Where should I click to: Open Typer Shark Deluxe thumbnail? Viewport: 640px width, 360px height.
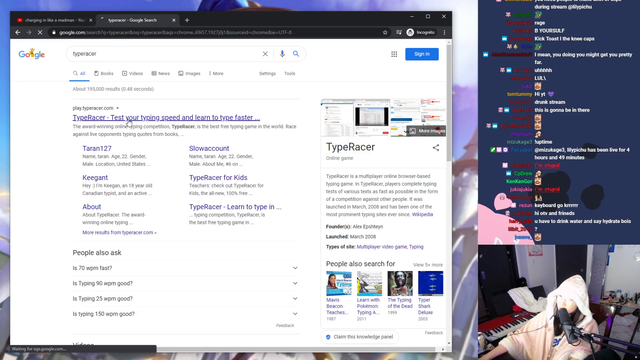431,283
